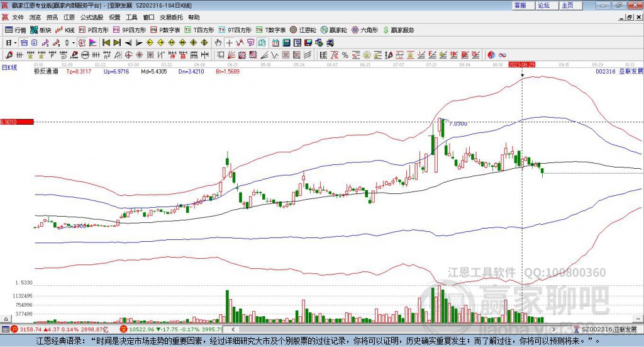Open the 行情 quotes view

[16, 30]
